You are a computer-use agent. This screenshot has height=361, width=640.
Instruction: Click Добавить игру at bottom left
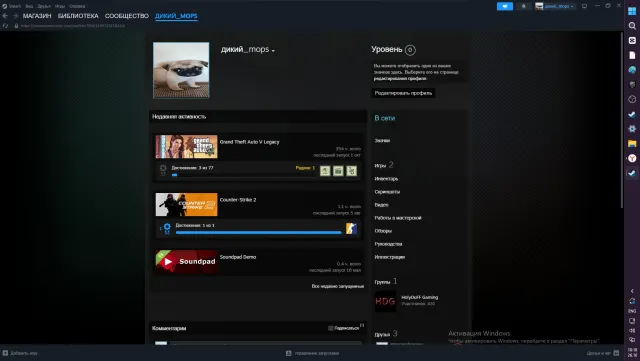pyautogui.click(x=20, y=353)
